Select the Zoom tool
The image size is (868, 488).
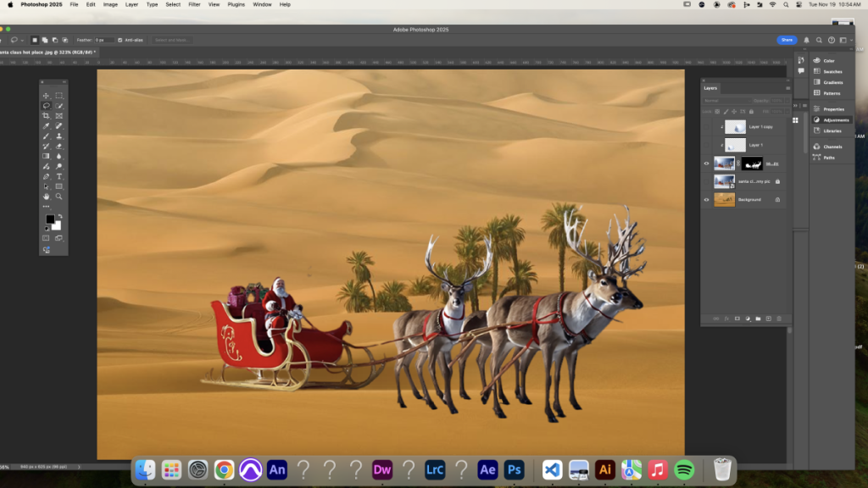tap(58, 197)
